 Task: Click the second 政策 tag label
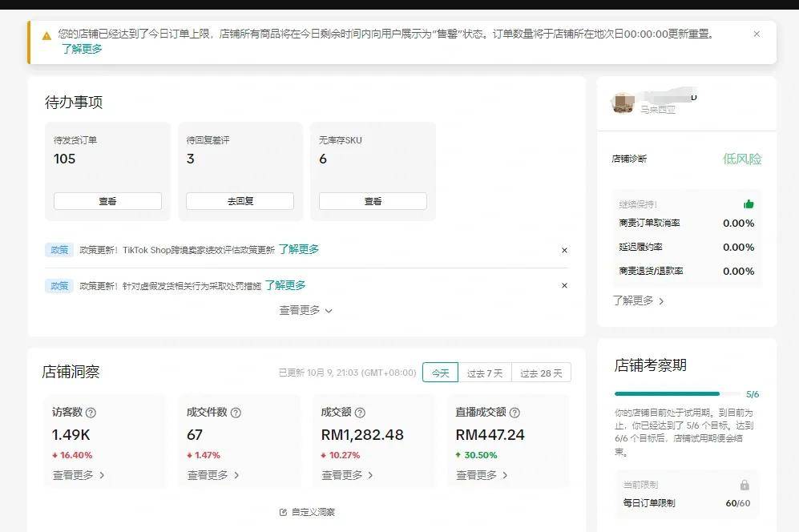click(59, 286)
